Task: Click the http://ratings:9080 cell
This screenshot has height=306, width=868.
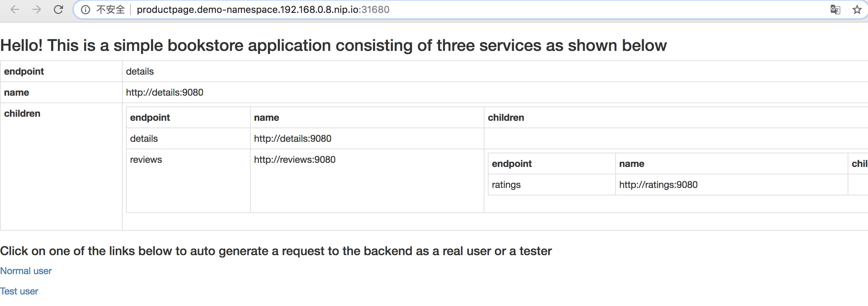Action: tap(658, 185)
